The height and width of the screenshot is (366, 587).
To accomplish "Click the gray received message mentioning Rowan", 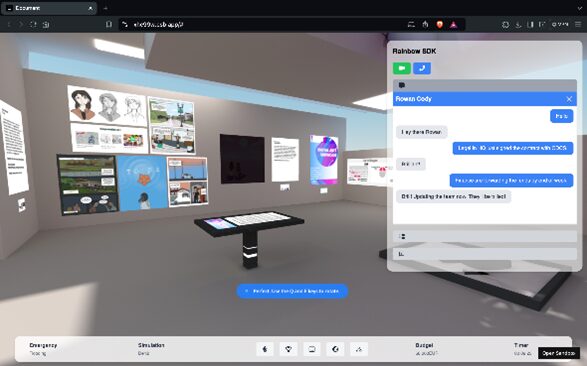I will click(x=422, y=132).
